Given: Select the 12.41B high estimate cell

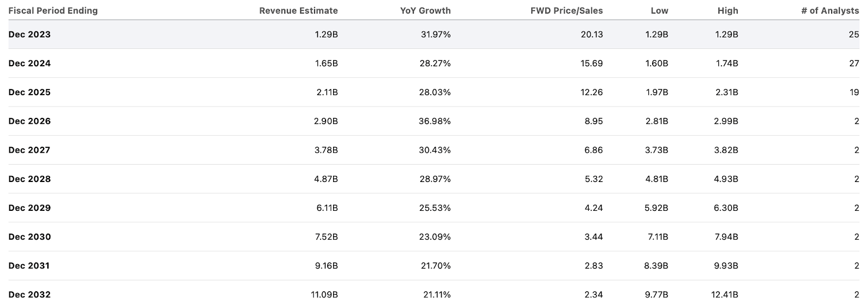Looking at the screenshot, I should point(724,295).
